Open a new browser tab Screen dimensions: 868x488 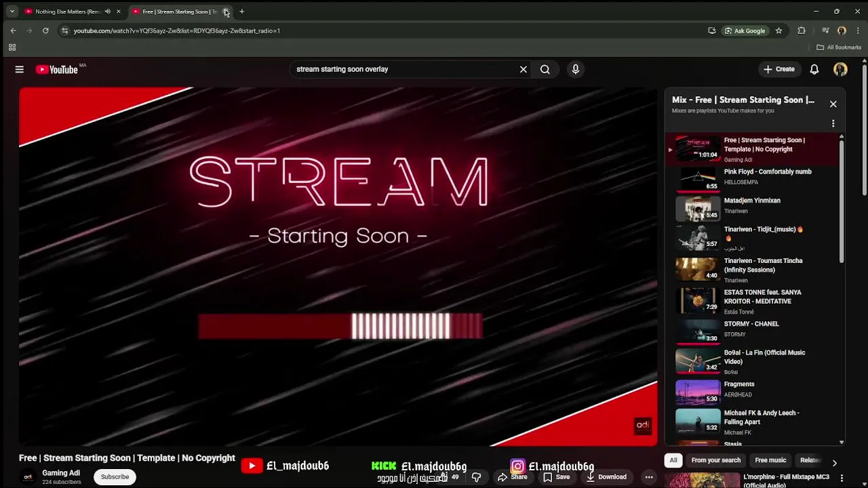(x=241, y=12)
